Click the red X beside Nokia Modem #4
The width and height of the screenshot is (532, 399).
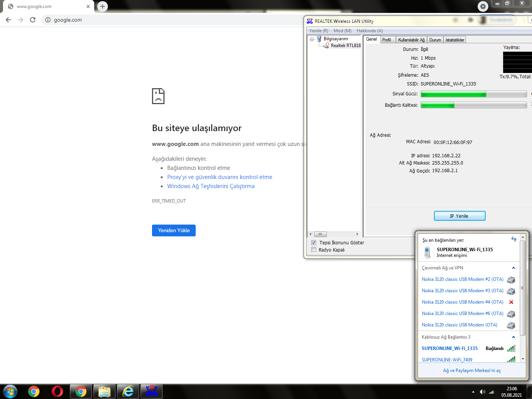pos(511,302)
